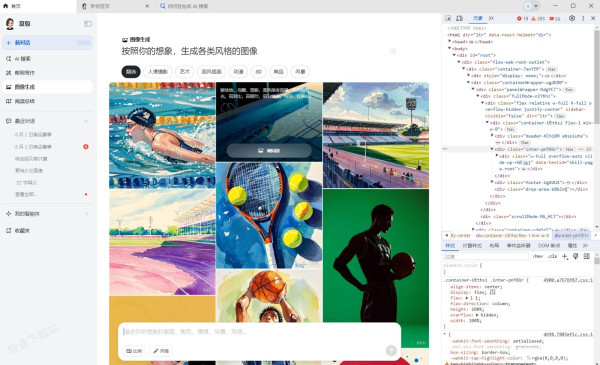
Task: Open the 4900 css source link
Action: click(x=568, y=280)
